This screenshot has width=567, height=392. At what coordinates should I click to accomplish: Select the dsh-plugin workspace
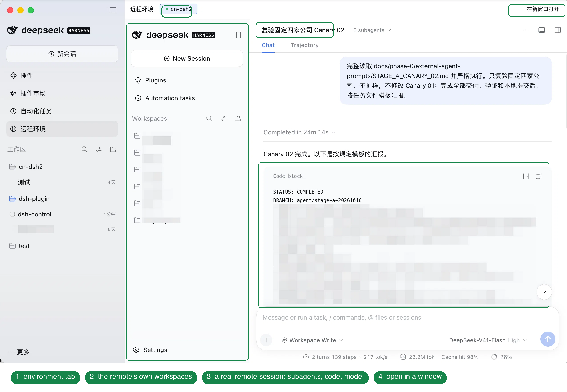pyautogui.click(x=62, y=199)
